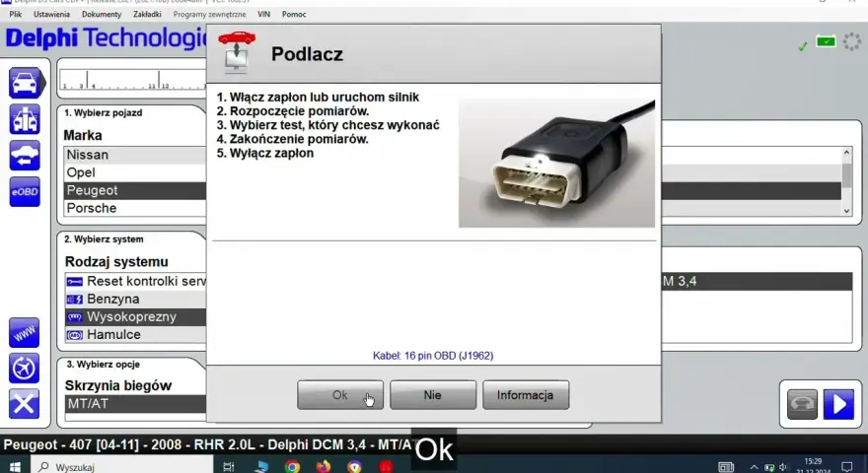Open the Windows Start button
Viewport: 868px width, 473px height.
(x=15, y=466)
